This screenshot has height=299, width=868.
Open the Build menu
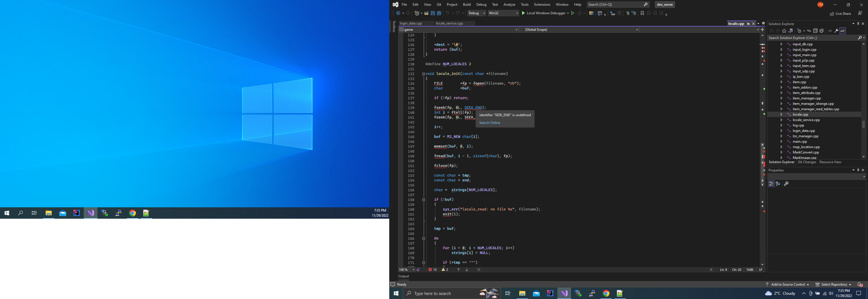pos(467,4)
